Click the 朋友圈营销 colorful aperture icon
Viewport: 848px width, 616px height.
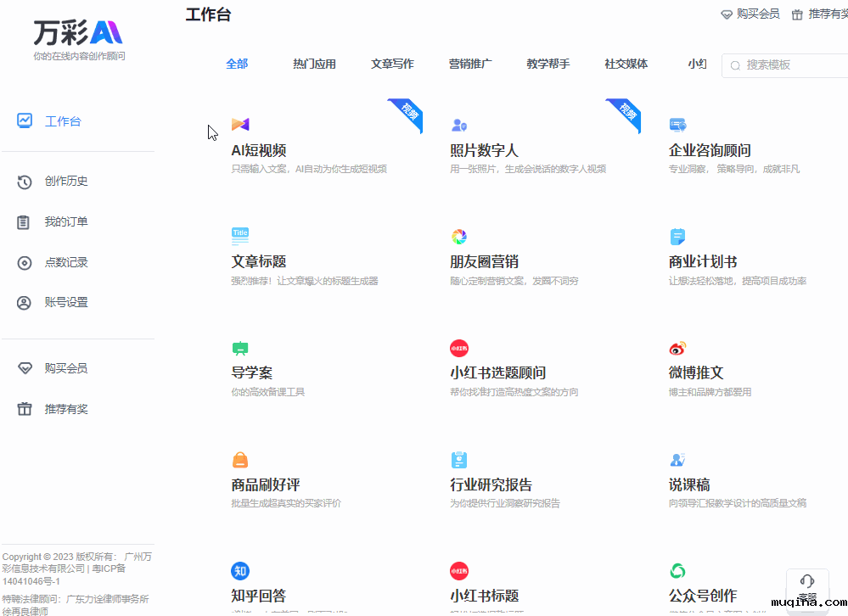459,236
